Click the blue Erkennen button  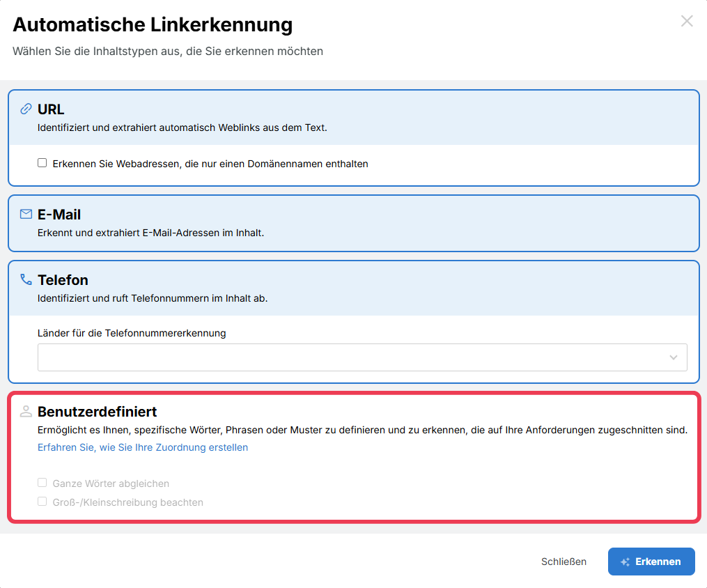[651, 562]
